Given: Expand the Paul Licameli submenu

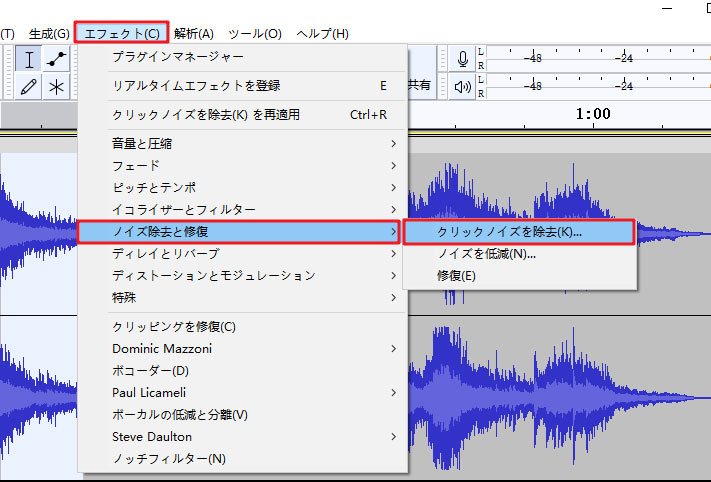Looking at the screenshot, I should tap(243, 393).
